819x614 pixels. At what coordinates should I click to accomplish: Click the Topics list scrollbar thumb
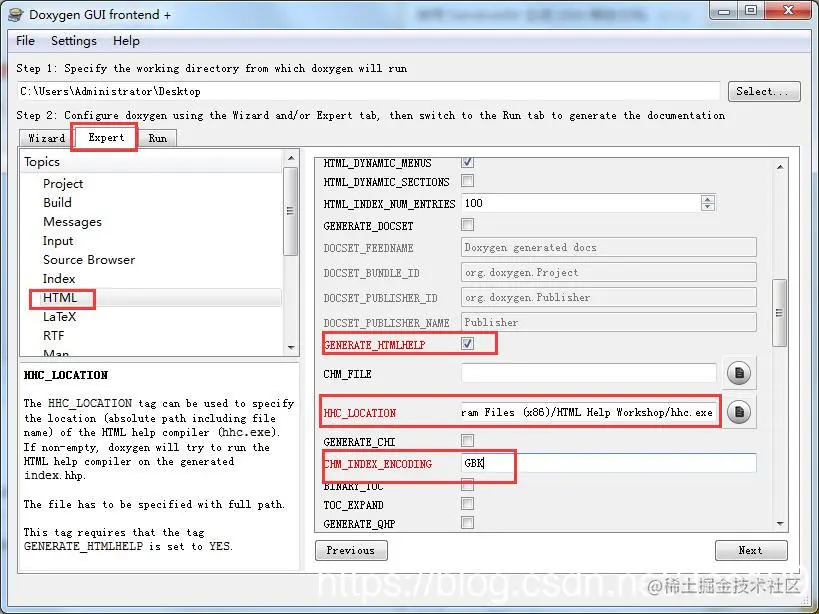[290, 210]
